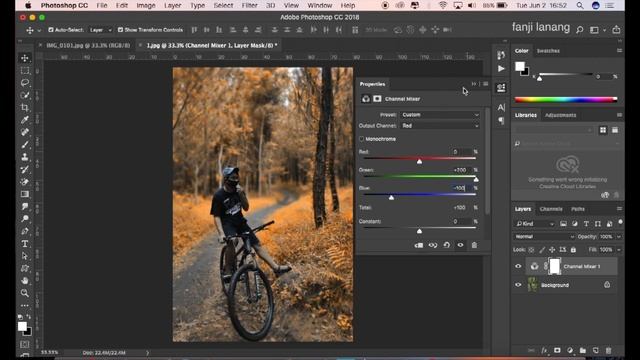This screenshot has width=640, height=360.
Task: Collapse the Properties panel with double arrows
Action: point(474,84)
